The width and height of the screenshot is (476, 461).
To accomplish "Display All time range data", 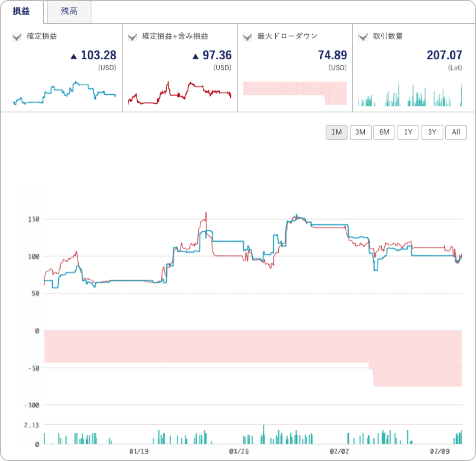I will point(456,132).
